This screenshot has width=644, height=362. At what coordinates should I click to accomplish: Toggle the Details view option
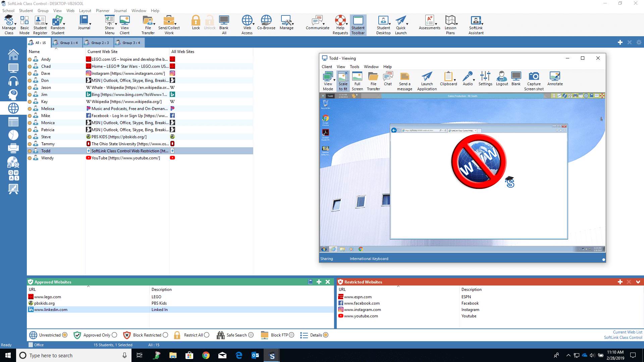(326, 335)
